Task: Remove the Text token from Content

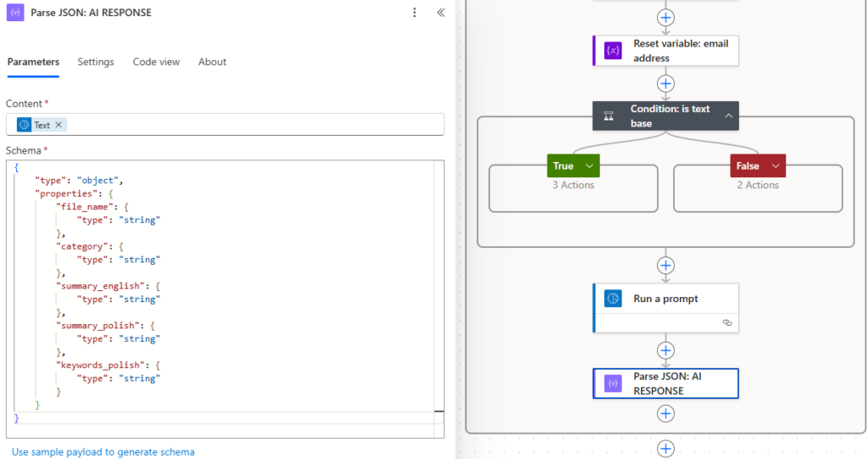Action: coord(58,125)
